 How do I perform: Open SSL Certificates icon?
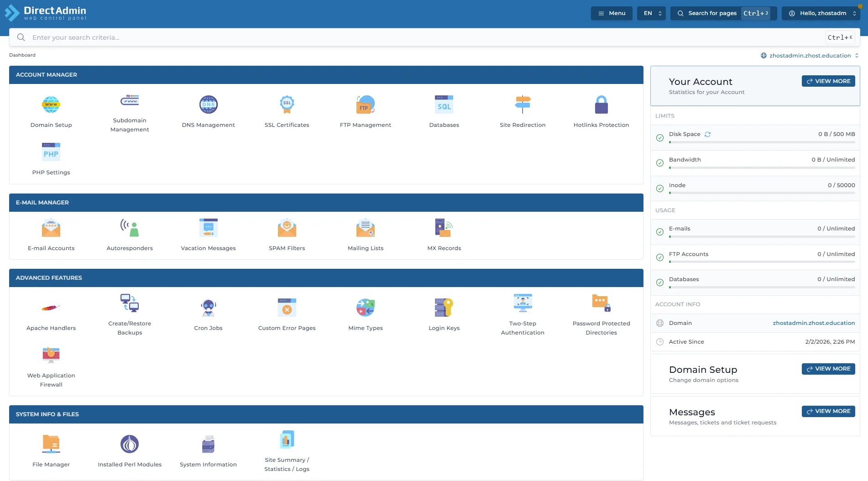tap(287, 105)
